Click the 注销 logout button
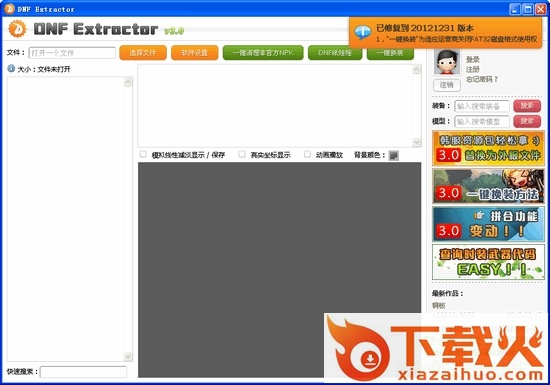Screen dimensions: 550x385 pos(447,85)
